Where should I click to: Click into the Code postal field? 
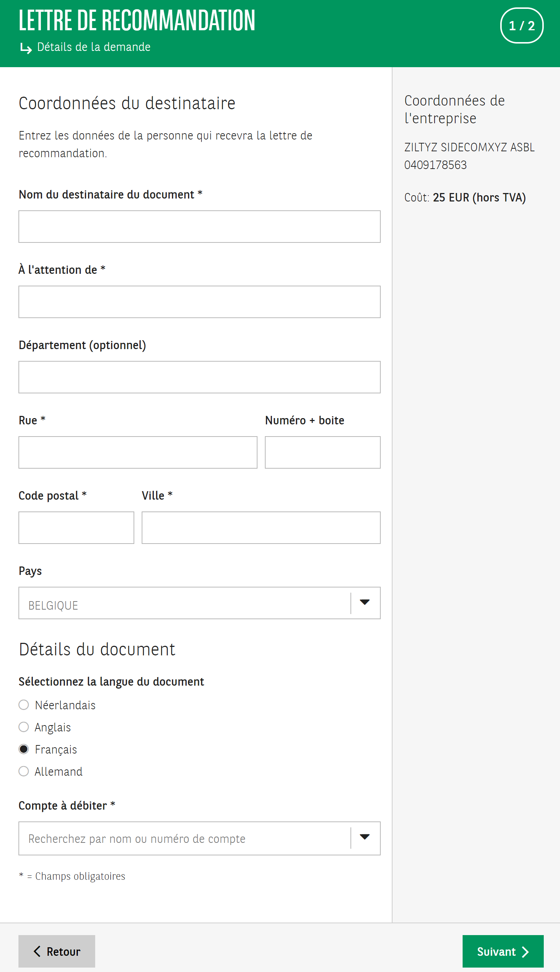point(76,527)
